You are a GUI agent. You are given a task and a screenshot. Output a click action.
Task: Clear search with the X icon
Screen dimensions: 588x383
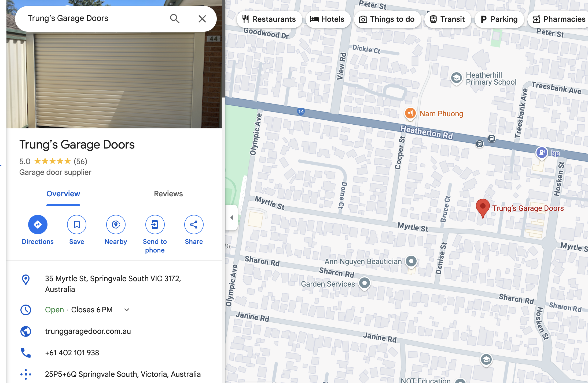(202, 19)
